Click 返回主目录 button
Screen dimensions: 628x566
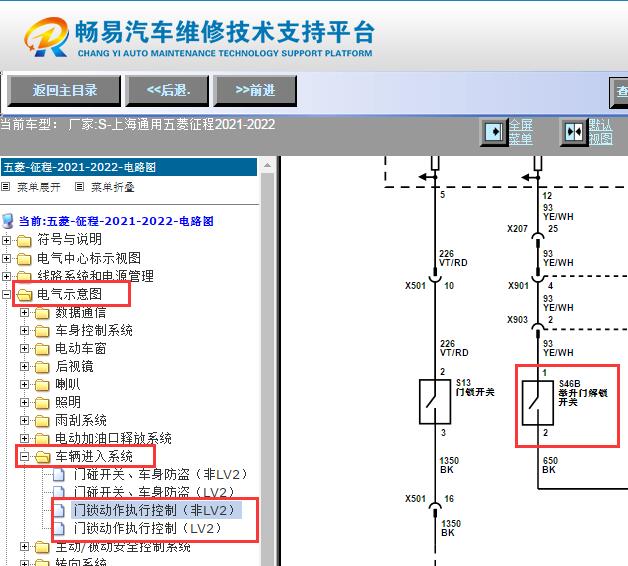coord(64,91)
